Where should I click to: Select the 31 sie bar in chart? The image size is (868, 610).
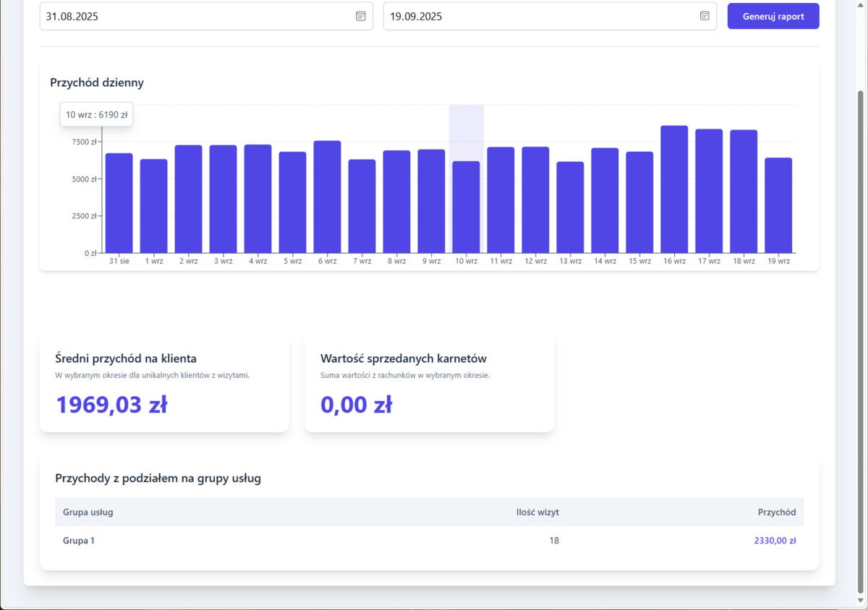tap(119, 203)
